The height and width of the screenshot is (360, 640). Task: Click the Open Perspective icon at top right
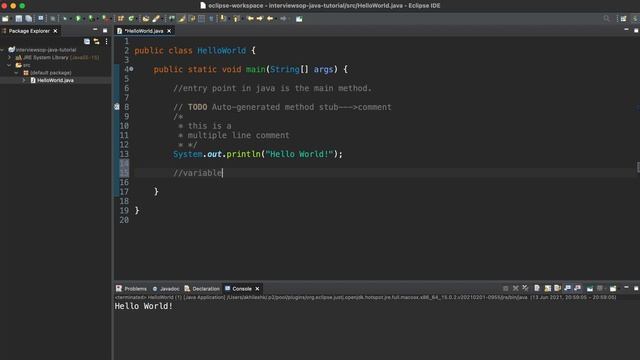pos(623,19)
